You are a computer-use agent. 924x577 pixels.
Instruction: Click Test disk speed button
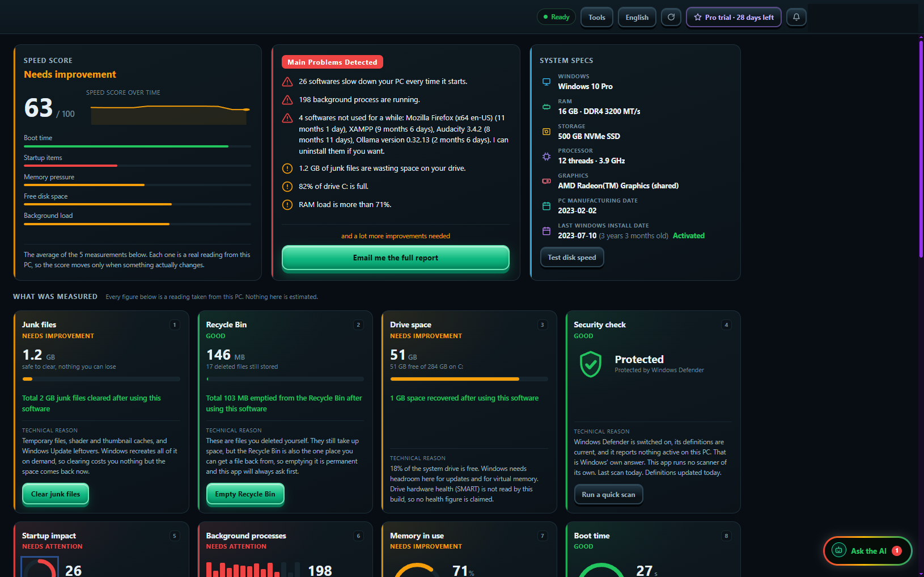tap(572, 257)
